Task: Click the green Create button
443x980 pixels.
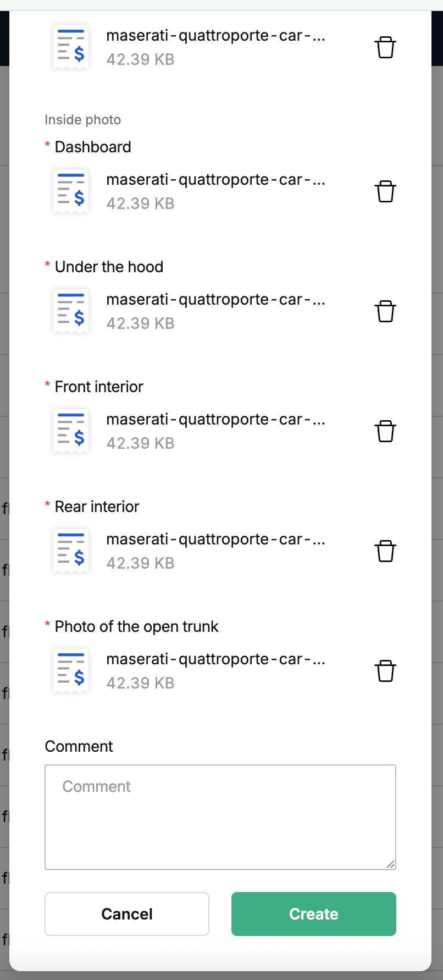Action: point(314,914)
